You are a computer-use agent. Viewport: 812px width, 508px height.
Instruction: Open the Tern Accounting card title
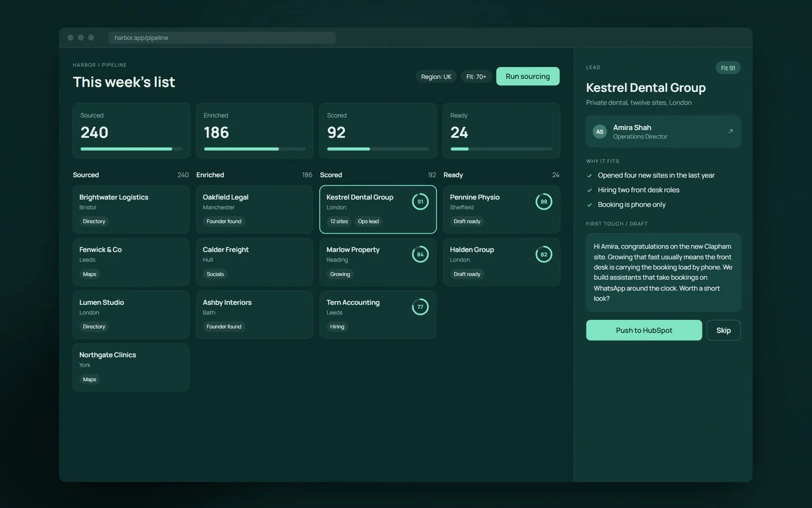pos(353,302)
